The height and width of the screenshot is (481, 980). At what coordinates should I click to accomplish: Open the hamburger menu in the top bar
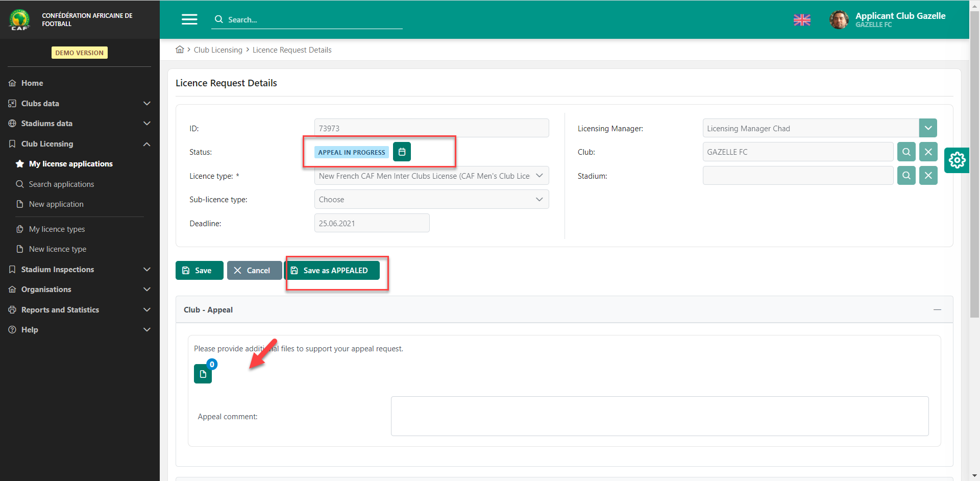189,19
